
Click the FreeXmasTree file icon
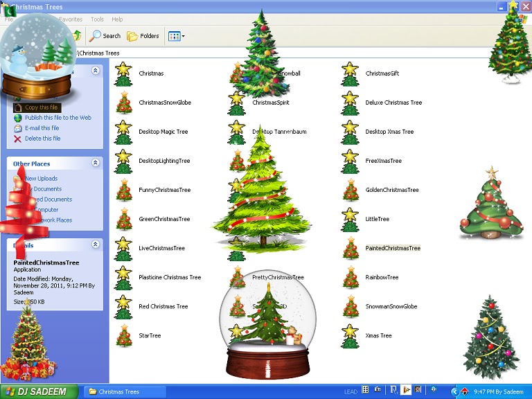(350, 161)
